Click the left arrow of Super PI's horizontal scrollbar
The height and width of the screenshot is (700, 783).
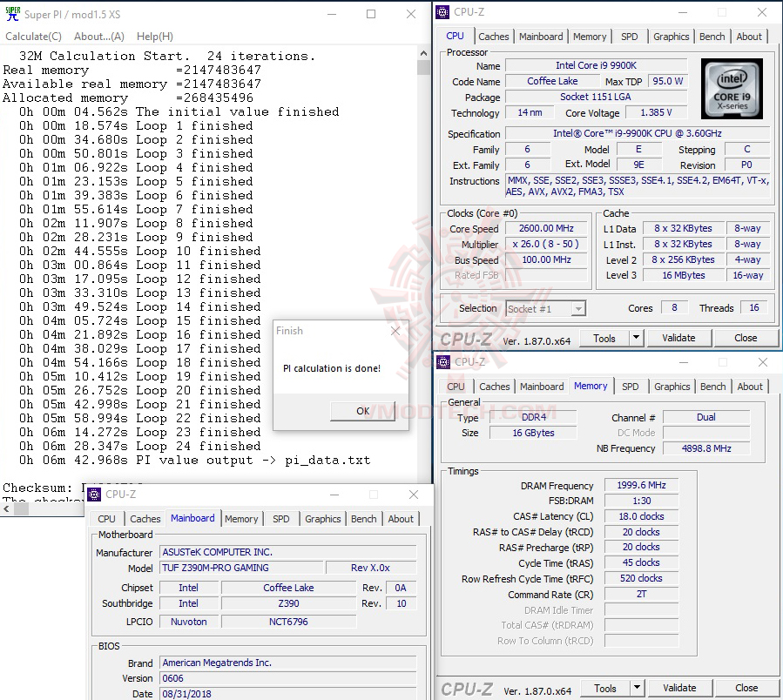7,509
